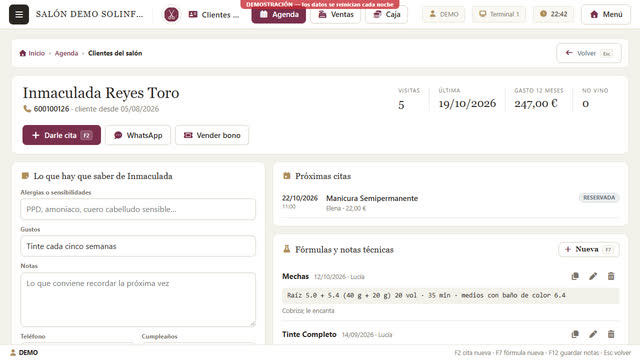Image resolution: width=640 pixels, height=360 pixels.
Task: Copy the Mechas formula
Action: 575,276
